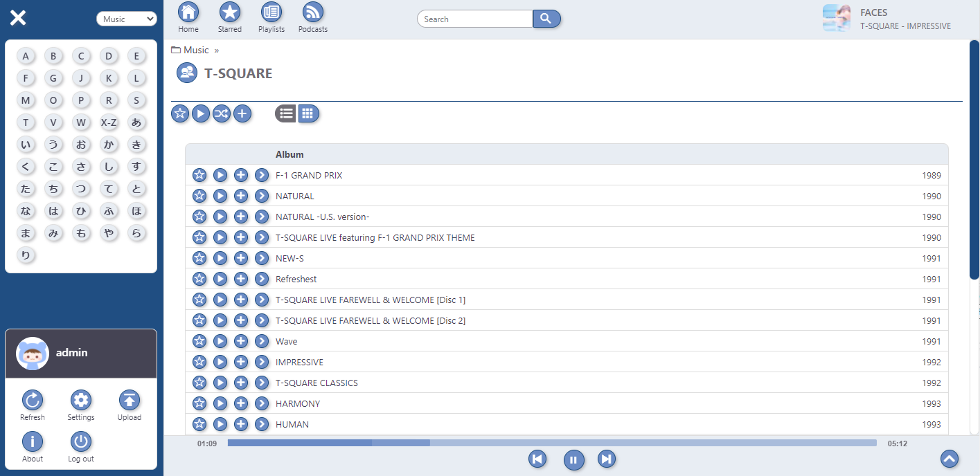Open the IMPRESSIVE album link
This screenshot has height=476, width=980.
pyautogui.click(x=299, y=362)
